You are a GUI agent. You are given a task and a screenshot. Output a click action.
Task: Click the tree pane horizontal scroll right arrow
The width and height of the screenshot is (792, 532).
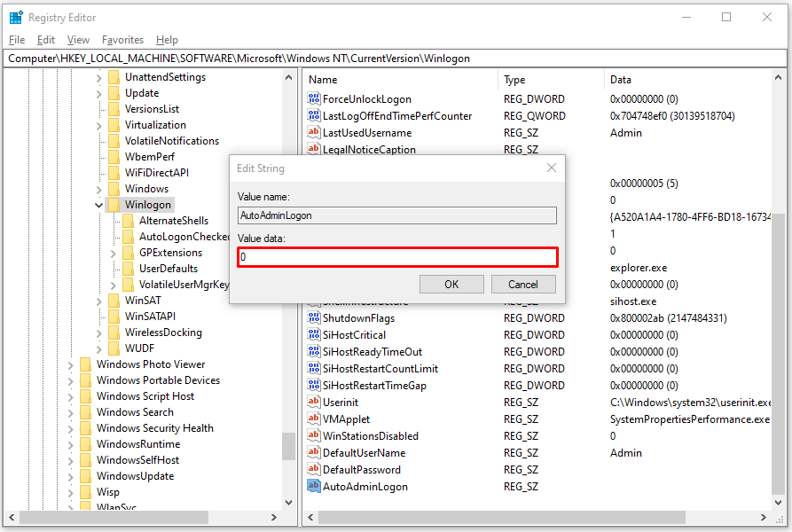(x=274, y=517)
